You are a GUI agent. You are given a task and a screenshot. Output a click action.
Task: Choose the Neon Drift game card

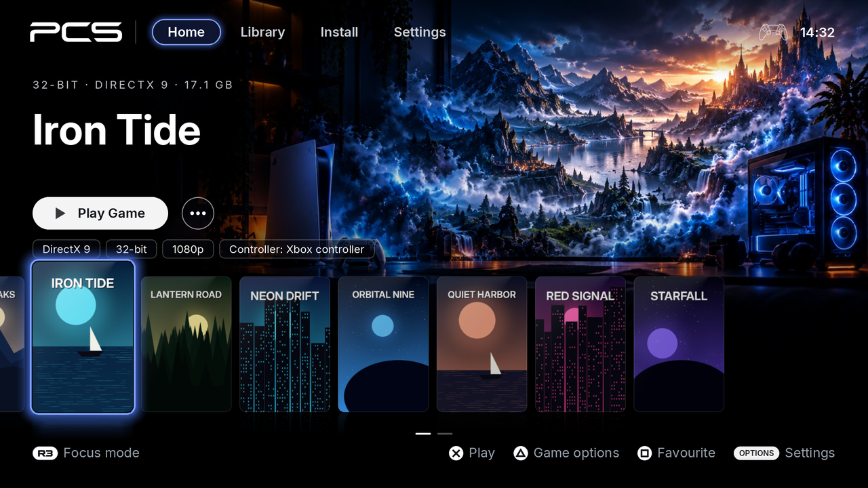pyautogui.click(x=285, y=344)
